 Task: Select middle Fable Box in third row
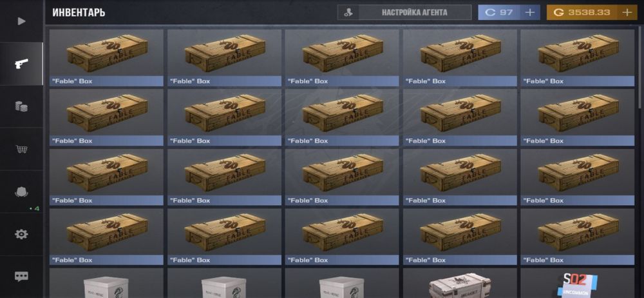click(x=342, y=177)
